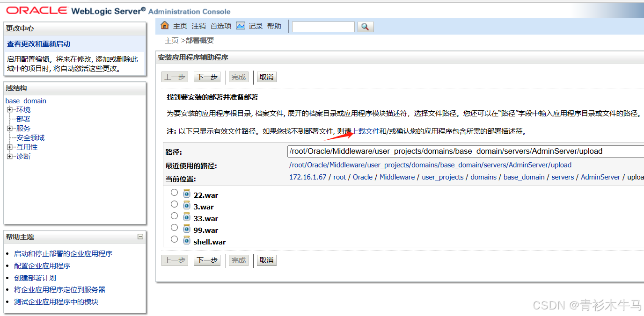
Task: Click the bottom 完成 button
Action: pyautogui.click(x=238, y=260)
